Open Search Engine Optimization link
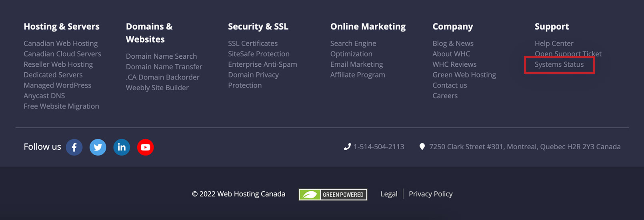 [353, 49]
